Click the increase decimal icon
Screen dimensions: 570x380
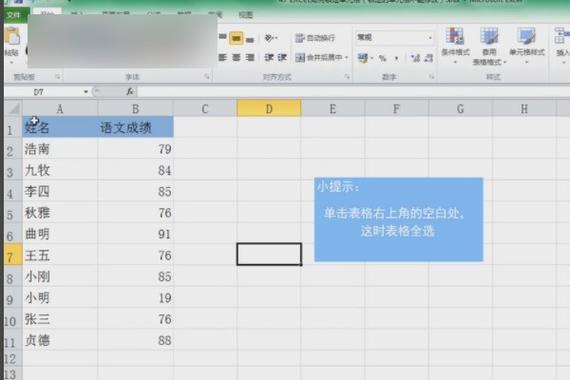point(415,58)
